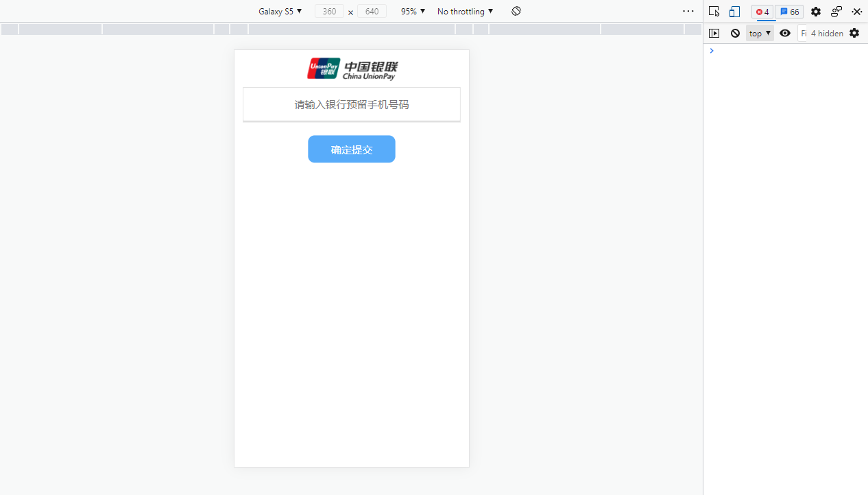The image size is (868, 495).
Task: Open the top JavaScript context dropdown
Action: point(760,33)
